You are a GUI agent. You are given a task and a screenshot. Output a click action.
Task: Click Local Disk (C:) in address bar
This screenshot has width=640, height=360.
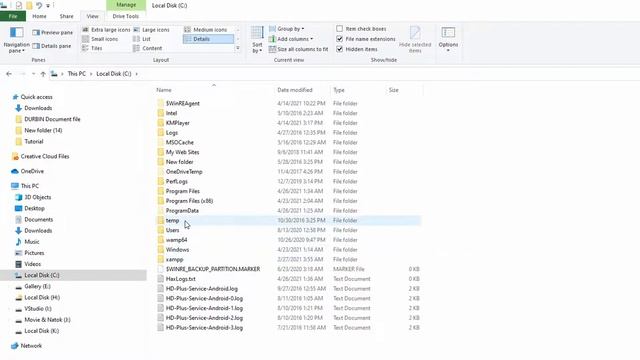(114, 74)
